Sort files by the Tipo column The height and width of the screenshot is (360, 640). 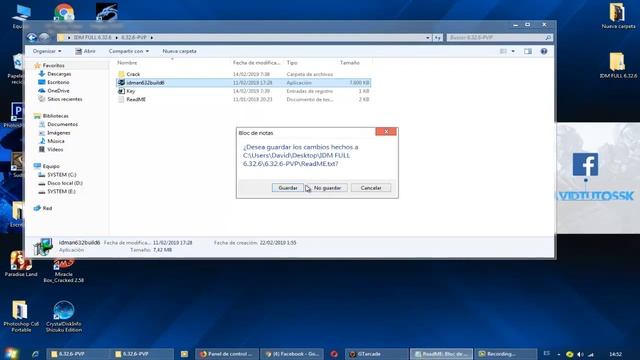[292, 63]
